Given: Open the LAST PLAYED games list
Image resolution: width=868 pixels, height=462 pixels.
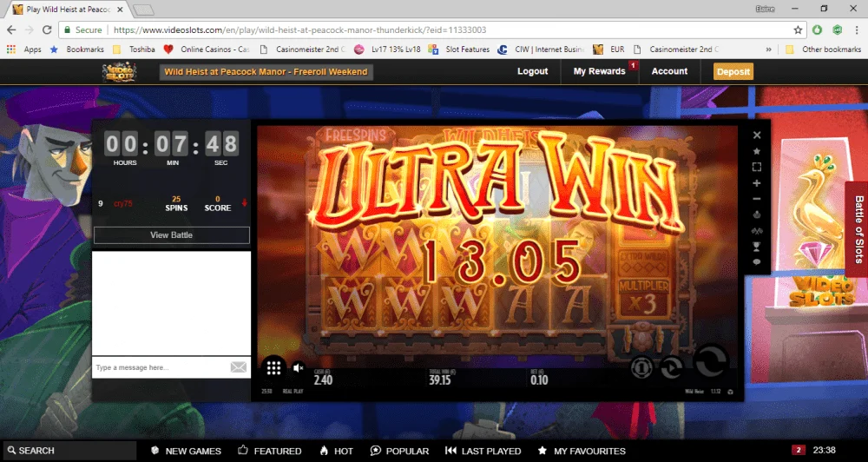Looking at the screenshot, I should [x=483, y=451].
